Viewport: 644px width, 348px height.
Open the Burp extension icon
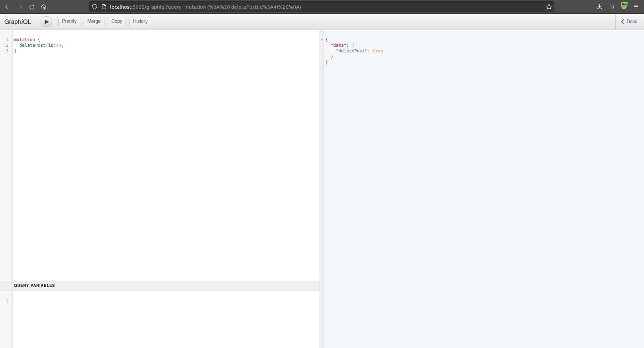624,6
